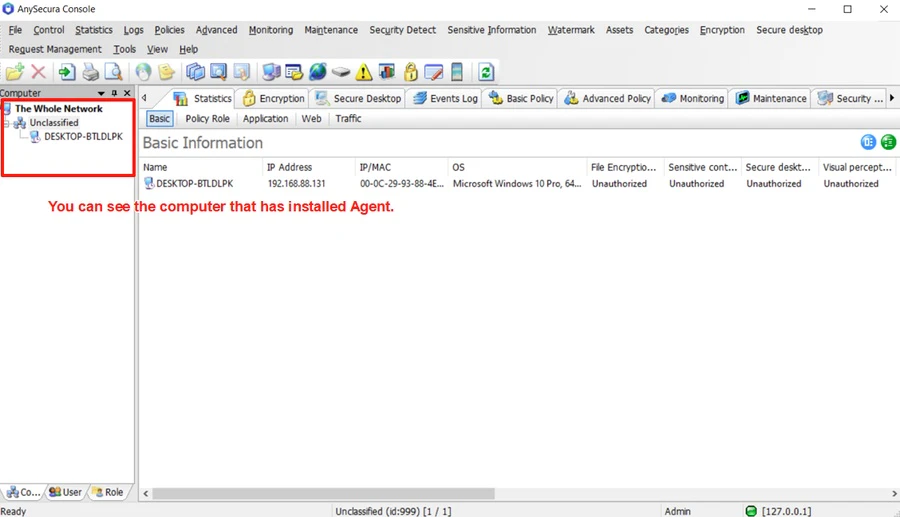The image size is (900, 517).
Task: Select the Traffic sub-tab
Action: coord(348,119)
